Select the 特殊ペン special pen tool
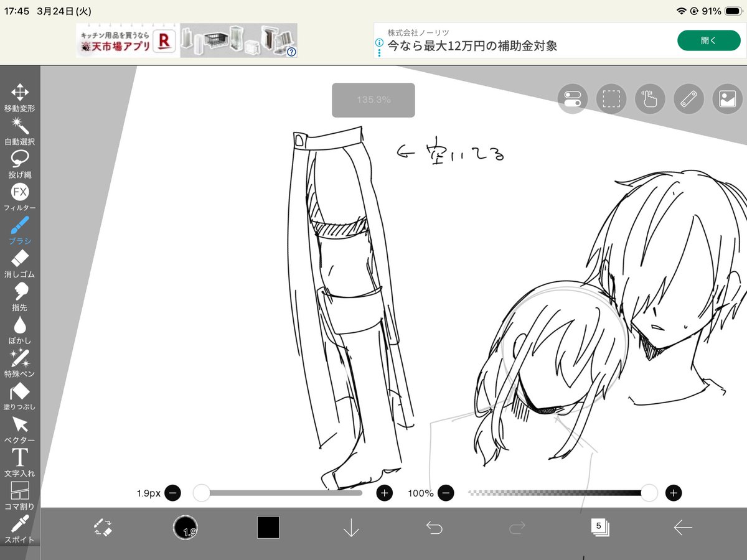This screenshot has height=560, width=747. pos(20,363)
